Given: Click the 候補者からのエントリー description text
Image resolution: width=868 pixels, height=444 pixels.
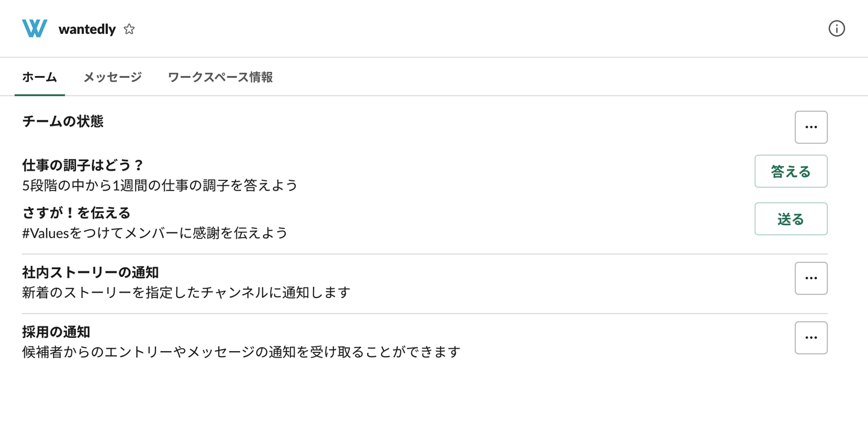Looking at the screenshot, I should point(241,352).
